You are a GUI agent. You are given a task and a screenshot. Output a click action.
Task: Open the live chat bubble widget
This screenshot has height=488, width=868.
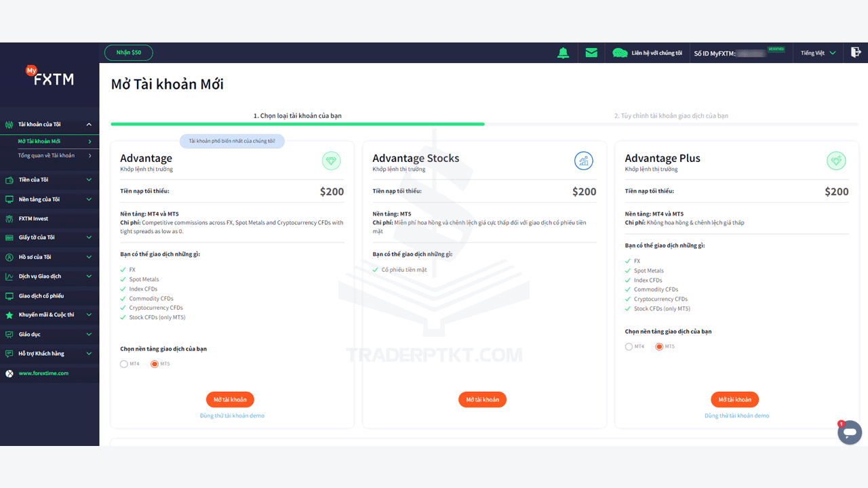[x=850, y=432]
